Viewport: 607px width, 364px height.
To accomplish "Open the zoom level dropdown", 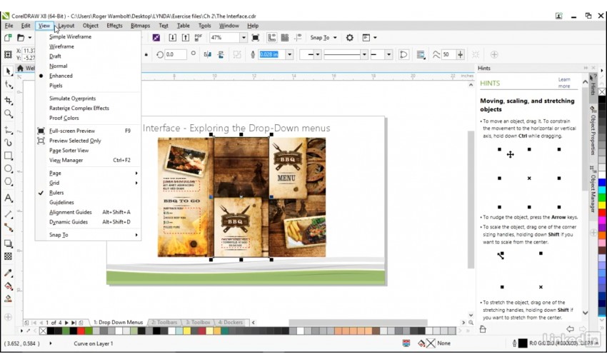I will pos(244,38).
